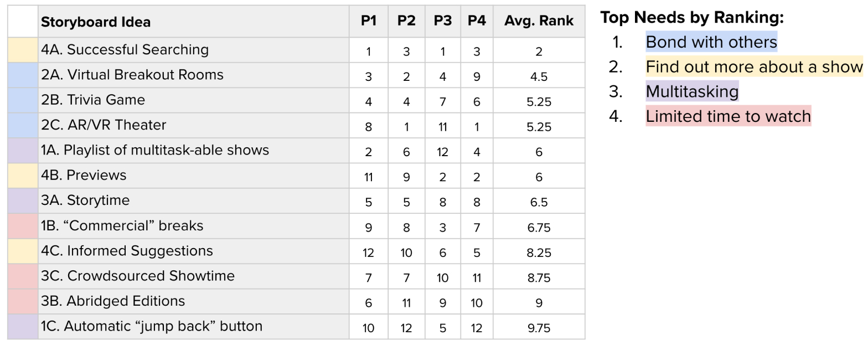Click the 4A. Successful Searching cell
The height and width of the screenshot is (345, 868).
click(x=194, y=50)
